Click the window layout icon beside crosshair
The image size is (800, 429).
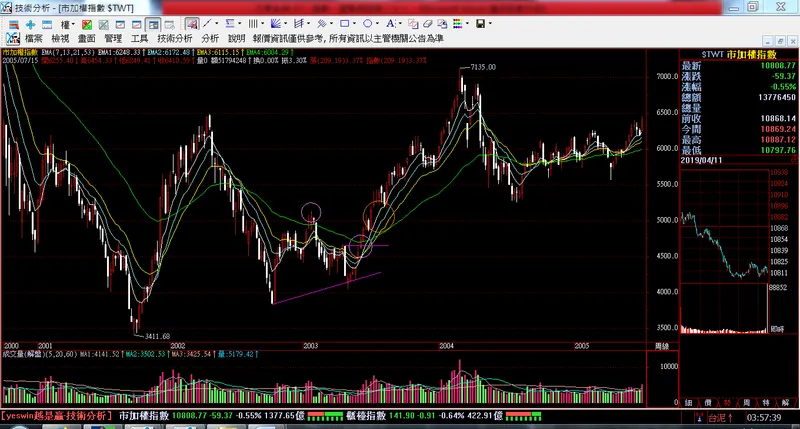coord(47,24)
